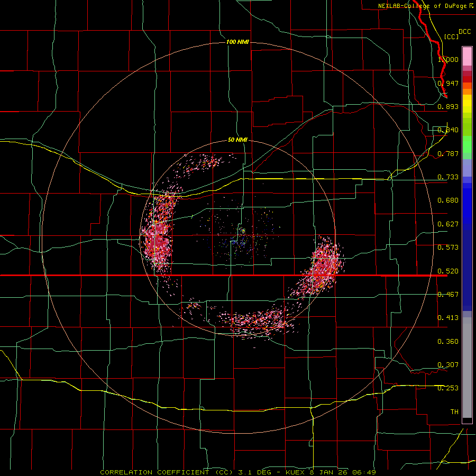Click the TH threshold label
The height and width of the screenshot is (476, 476).
point(454,412)
